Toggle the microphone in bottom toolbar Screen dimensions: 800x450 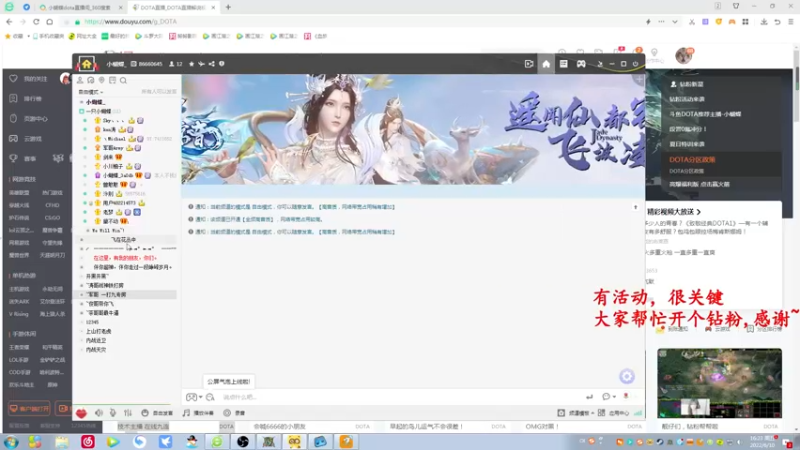(x=113, y=413)
